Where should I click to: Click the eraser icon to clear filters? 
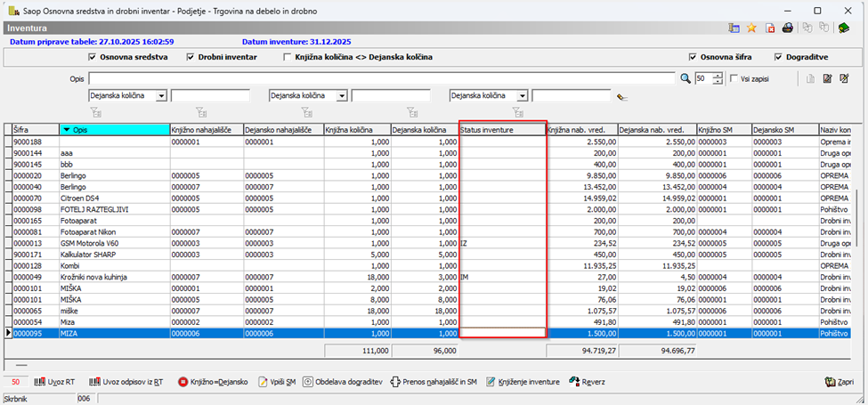coord(621,96)
